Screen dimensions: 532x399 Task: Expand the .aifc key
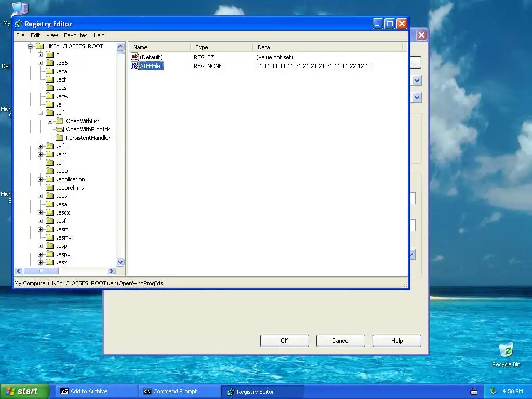pos(41,146)
